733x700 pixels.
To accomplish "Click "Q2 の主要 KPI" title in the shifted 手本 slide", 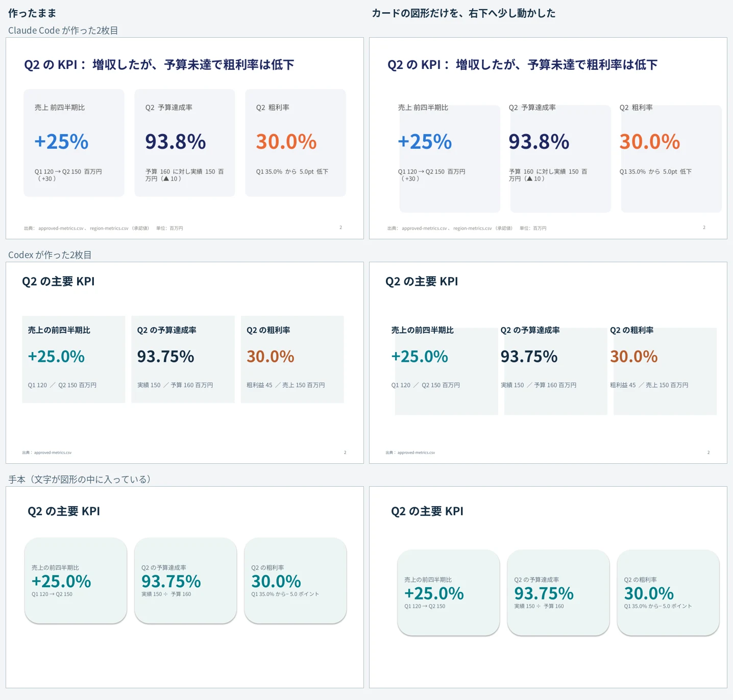I will point(427,512).
